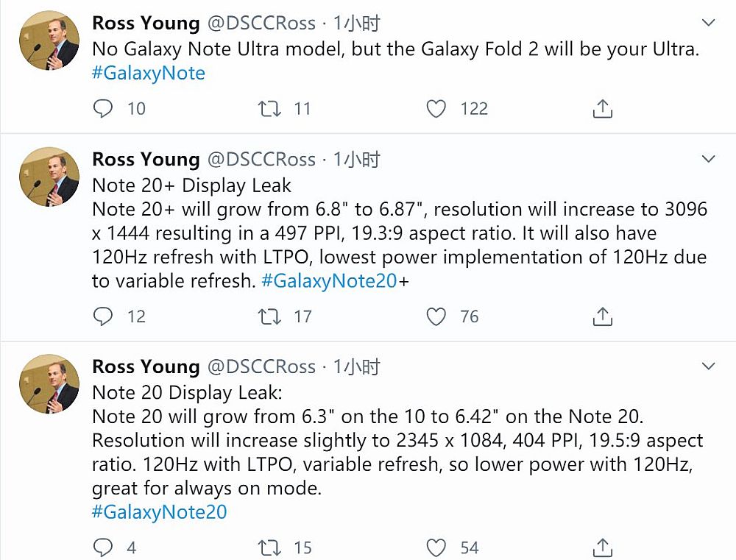Open the #GalaxyNote hashtag link

click(149, 73)
